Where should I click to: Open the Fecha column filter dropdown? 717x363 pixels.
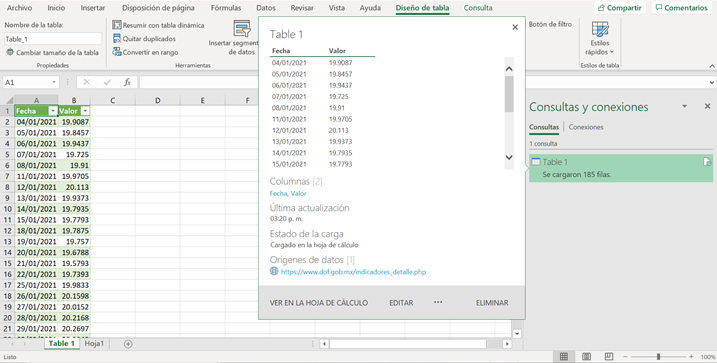tap(53, 111)
